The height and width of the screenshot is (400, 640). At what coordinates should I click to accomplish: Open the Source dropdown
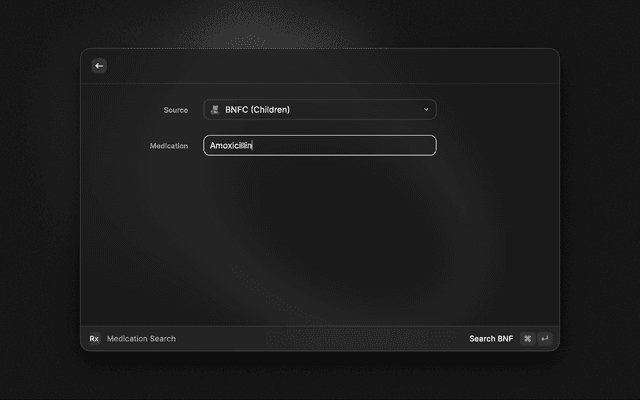click(x=319, y=110)
